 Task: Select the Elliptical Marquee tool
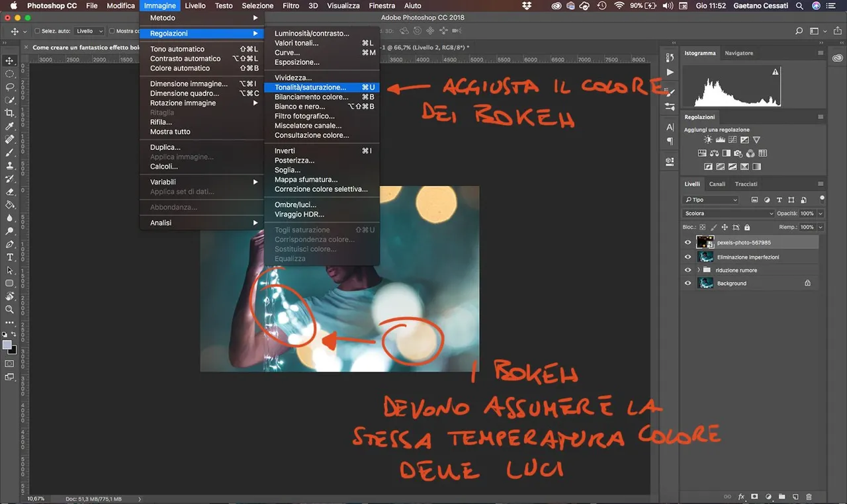10,74
